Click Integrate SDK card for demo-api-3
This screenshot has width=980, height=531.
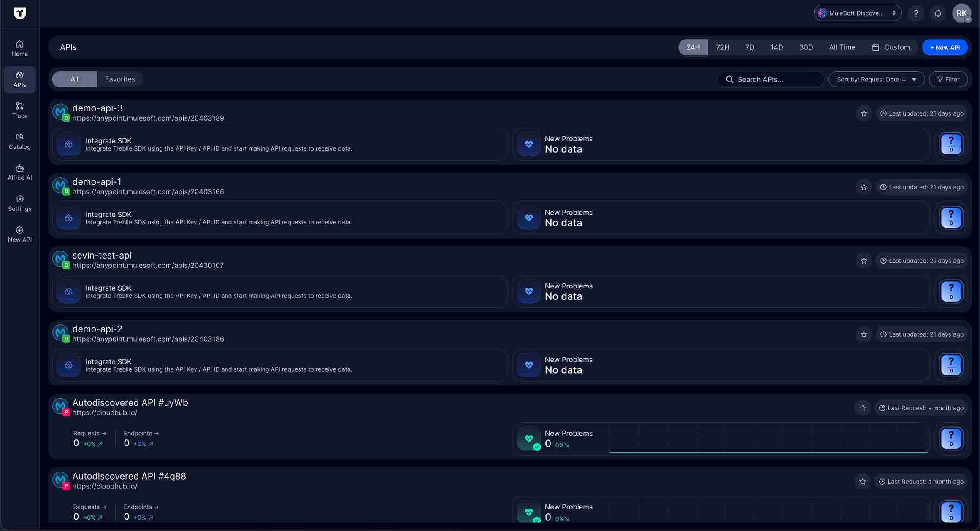279,144
